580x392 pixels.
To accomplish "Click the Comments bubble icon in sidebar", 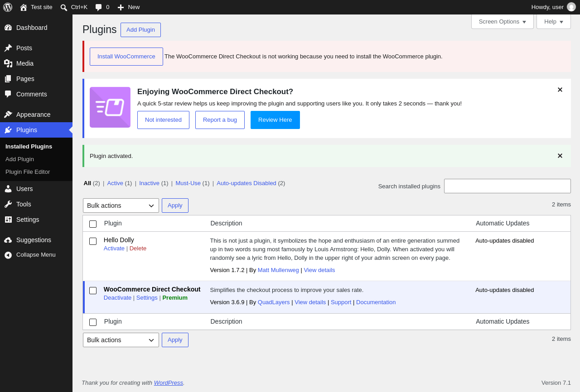I will [x=8, y=94].
